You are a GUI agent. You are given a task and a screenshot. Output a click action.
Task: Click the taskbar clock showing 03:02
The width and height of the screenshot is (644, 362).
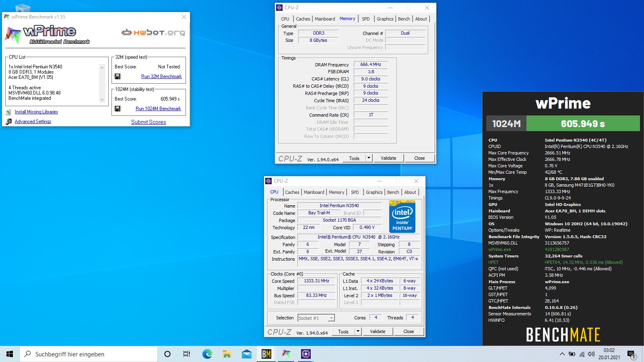(609, 354)
